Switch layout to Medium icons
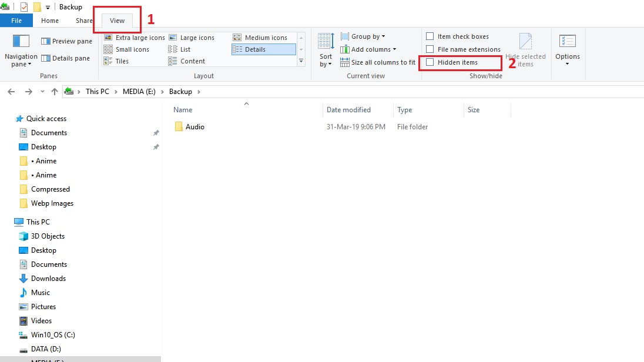 coord(260,38)
